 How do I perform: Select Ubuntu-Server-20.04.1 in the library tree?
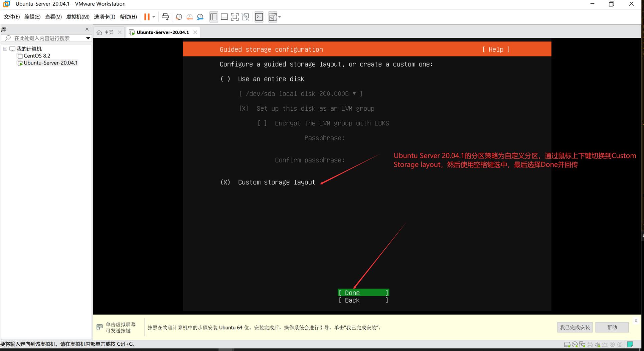(50, 63)
